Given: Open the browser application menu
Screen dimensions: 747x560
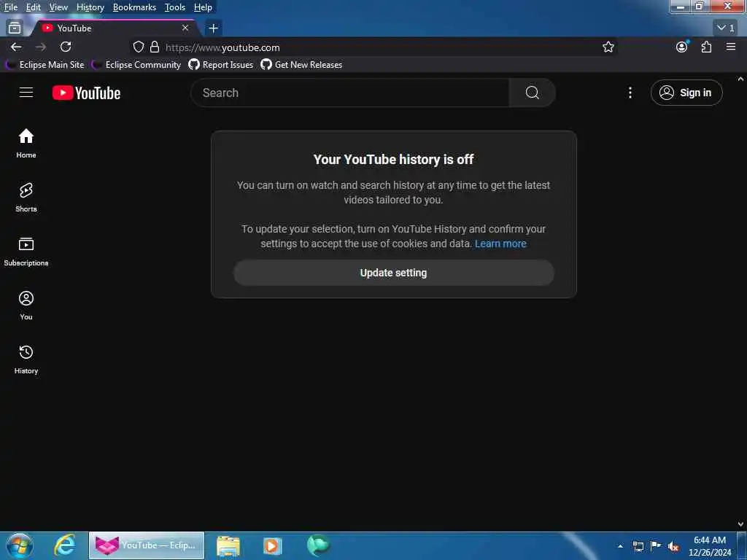Looking at the screenshot, I should (731, 47).
